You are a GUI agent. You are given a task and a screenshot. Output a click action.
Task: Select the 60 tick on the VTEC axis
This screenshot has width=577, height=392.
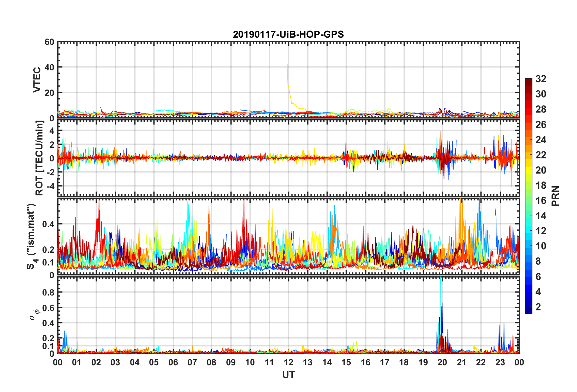pyautogui.click(x=49, y=42)
